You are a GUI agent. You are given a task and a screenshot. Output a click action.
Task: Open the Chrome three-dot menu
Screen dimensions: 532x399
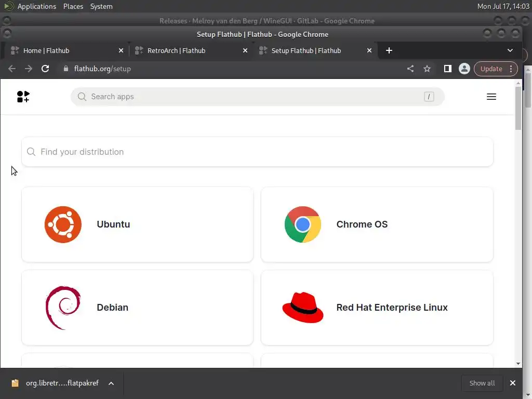click(511, 69)
